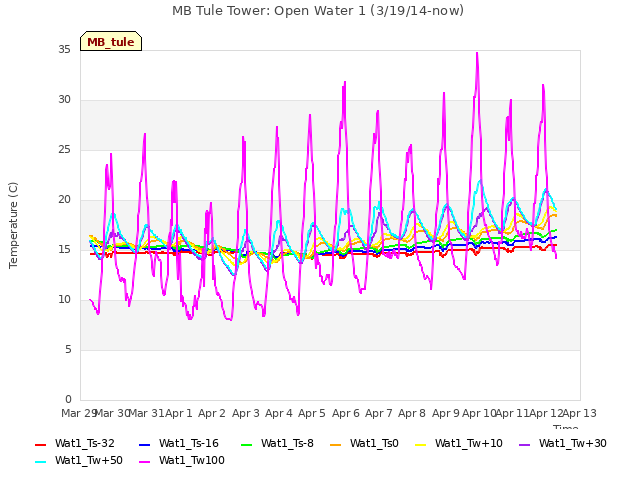Click the Apr 6 x-axis tick label
Screen dimensions: 640x480
[x=346, y=413]
